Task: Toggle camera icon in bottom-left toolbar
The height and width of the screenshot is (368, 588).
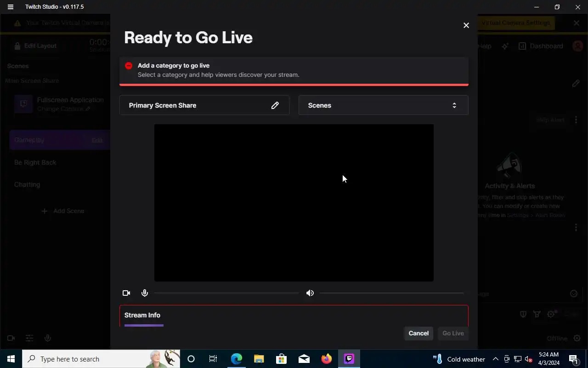Action: [x=11, y=338]
